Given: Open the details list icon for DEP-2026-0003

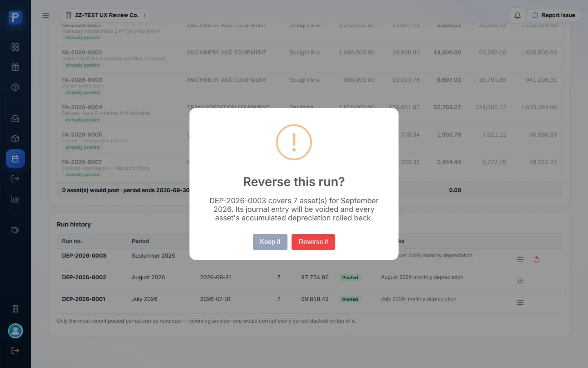Looking at the screenshot, I should (x=520, y=259).
